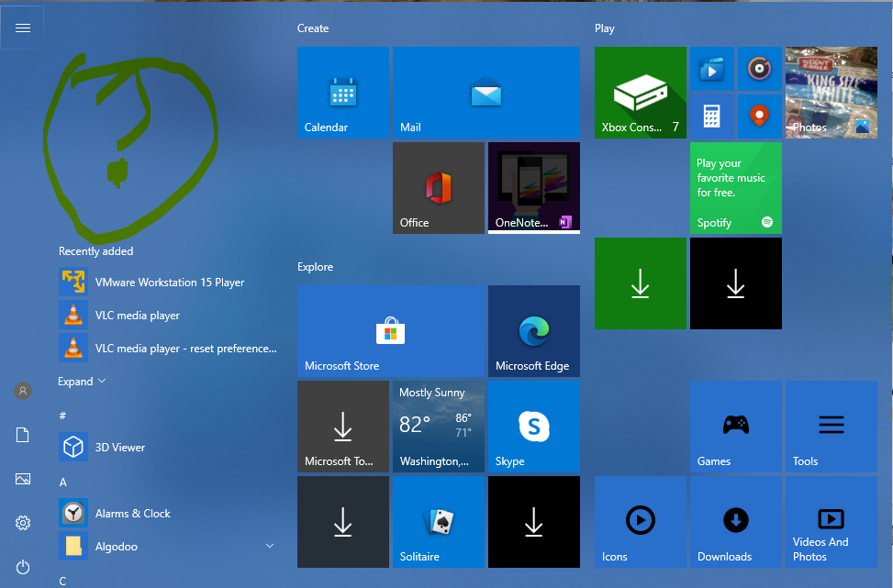Open VLC media player reset preferences entry
Screen dimensions: 893x588
[169, 348]
